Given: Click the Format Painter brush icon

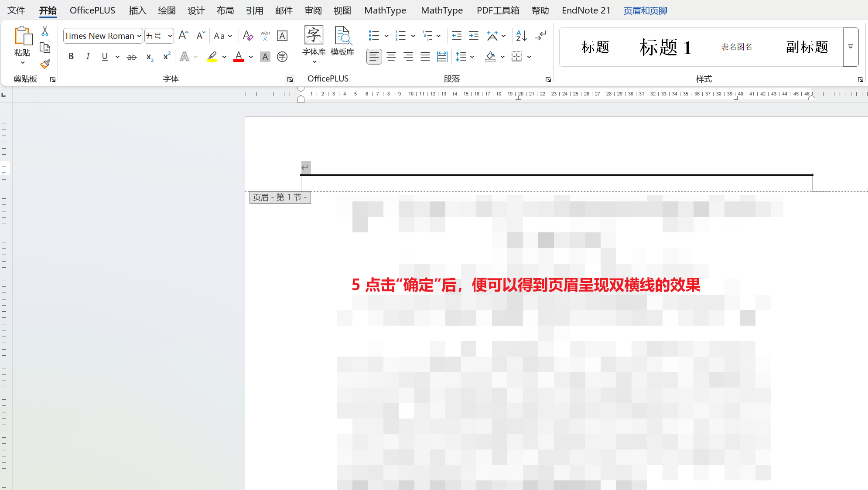Looking at the screenshot, I should coord(45,65).
